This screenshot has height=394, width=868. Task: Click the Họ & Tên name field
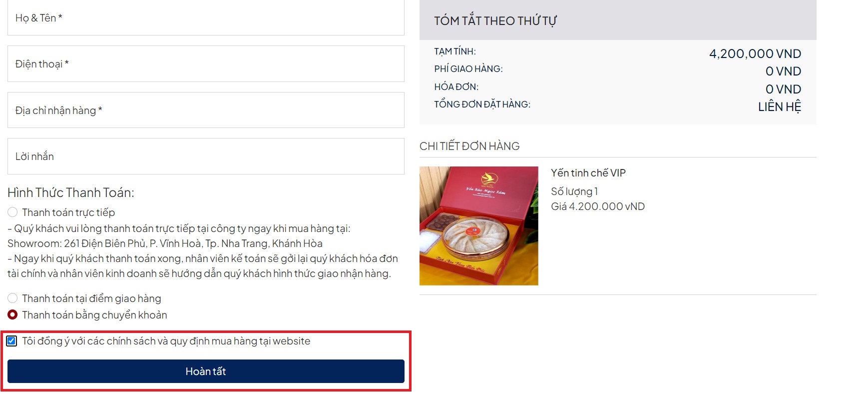click(206, 17)
